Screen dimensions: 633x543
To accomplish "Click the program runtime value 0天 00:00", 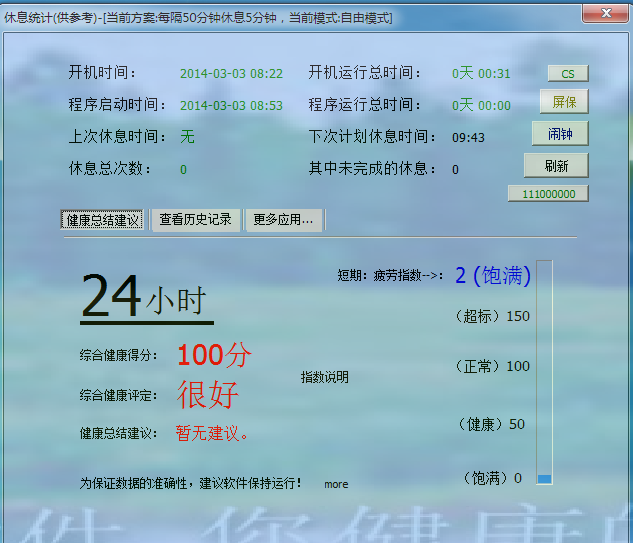I will coord(481,105).
